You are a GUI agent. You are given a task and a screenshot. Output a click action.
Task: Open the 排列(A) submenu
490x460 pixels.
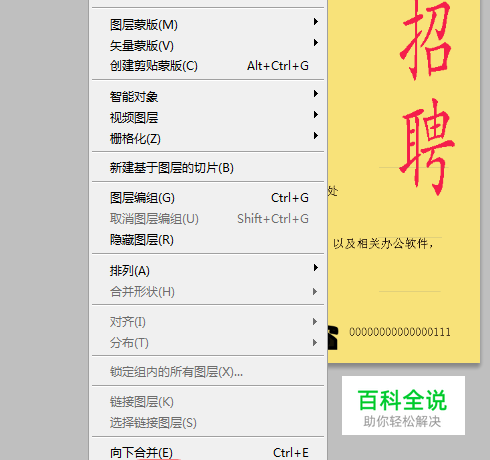click(208, 270)
